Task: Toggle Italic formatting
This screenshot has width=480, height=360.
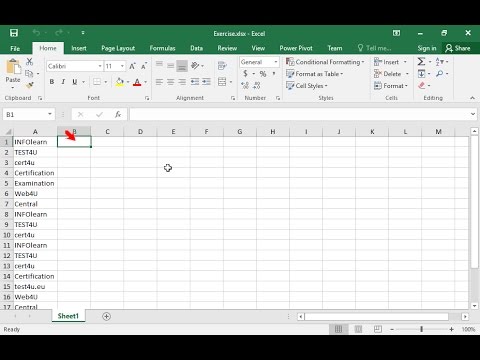Action: pyautogui.click(x=63, y=82)
